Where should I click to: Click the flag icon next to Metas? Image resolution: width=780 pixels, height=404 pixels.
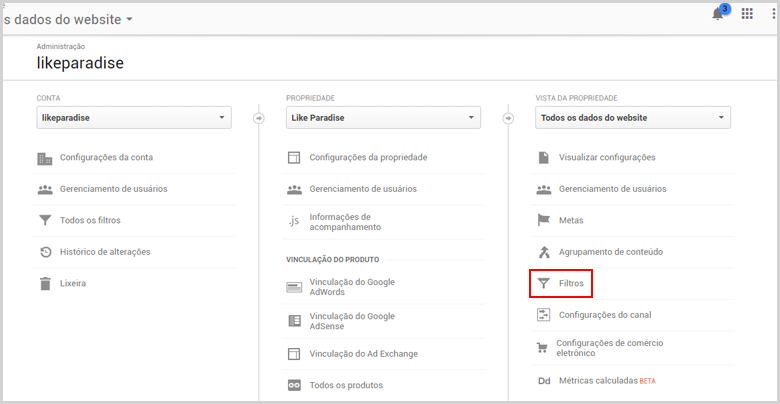click(x=544, y=220)
